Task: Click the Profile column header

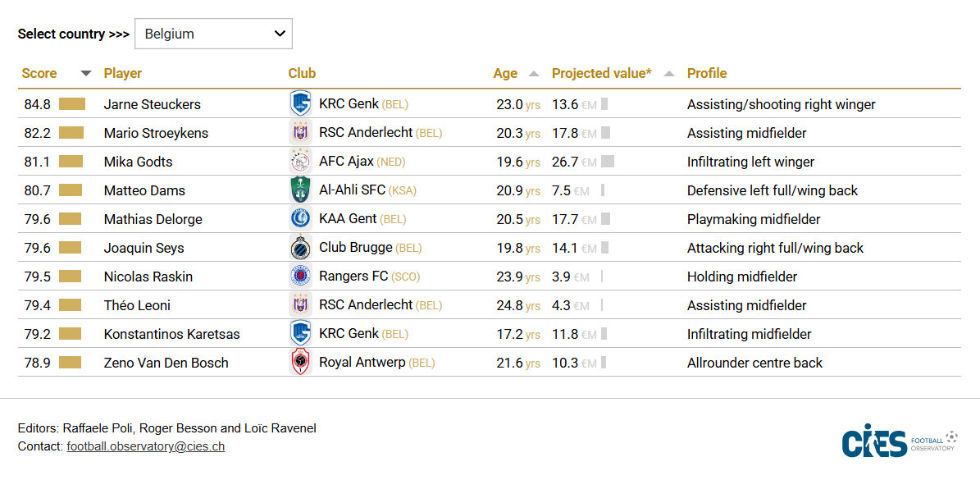Action: coord(707,73)
